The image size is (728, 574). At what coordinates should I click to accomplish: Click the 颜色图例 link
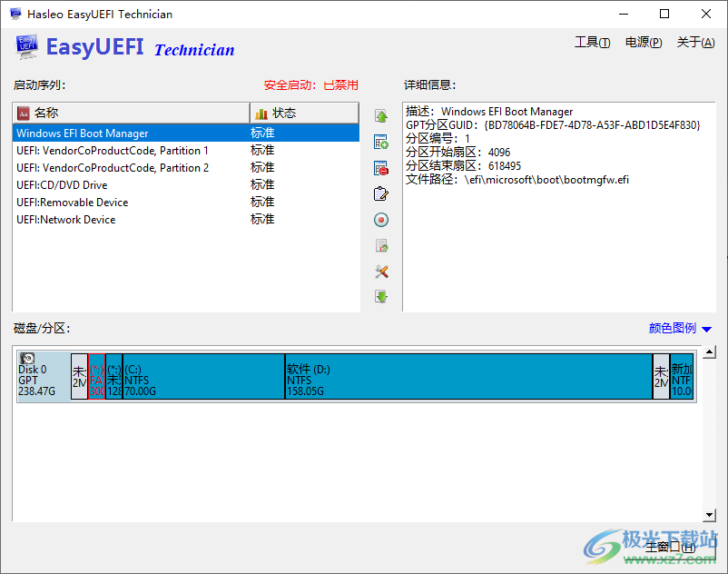[673, 329]
